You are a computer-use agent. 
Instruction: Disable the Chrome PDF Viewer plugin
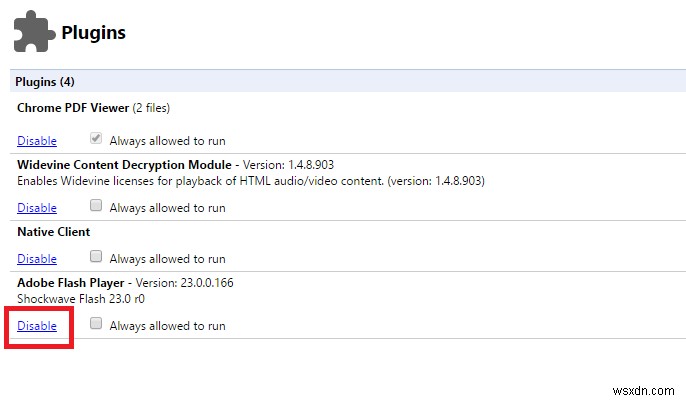pyautogui.click(x=37, y=141)
